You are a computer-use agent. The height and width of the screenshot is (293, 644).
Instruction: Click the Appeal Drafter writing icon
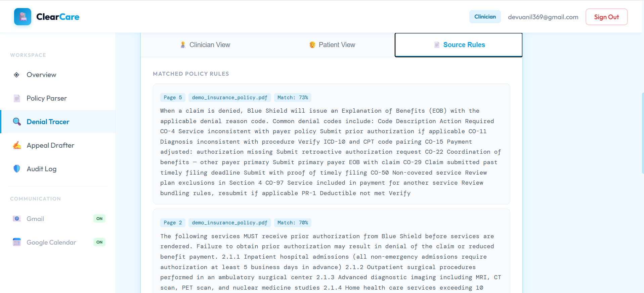pos(17,145)
